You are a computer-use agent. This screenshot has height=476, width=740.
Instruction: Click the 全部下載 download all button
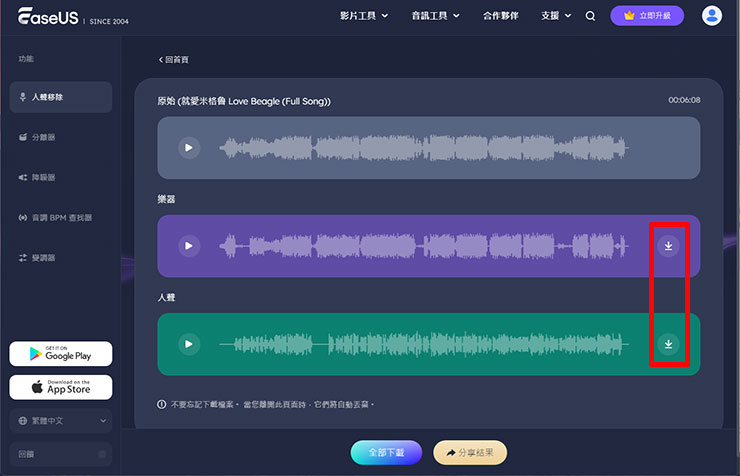tap(386, 452)
